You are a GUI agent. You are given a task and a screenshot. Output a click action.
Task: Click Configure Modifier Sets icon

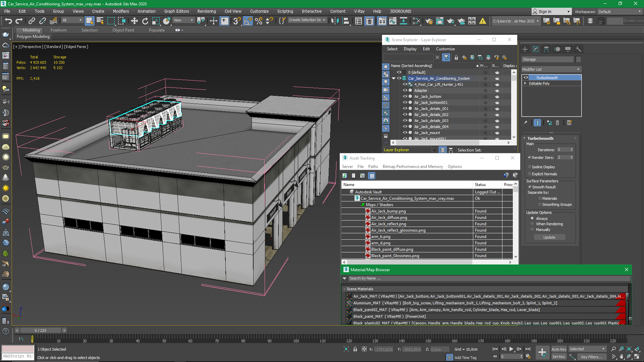click(569, 123)
